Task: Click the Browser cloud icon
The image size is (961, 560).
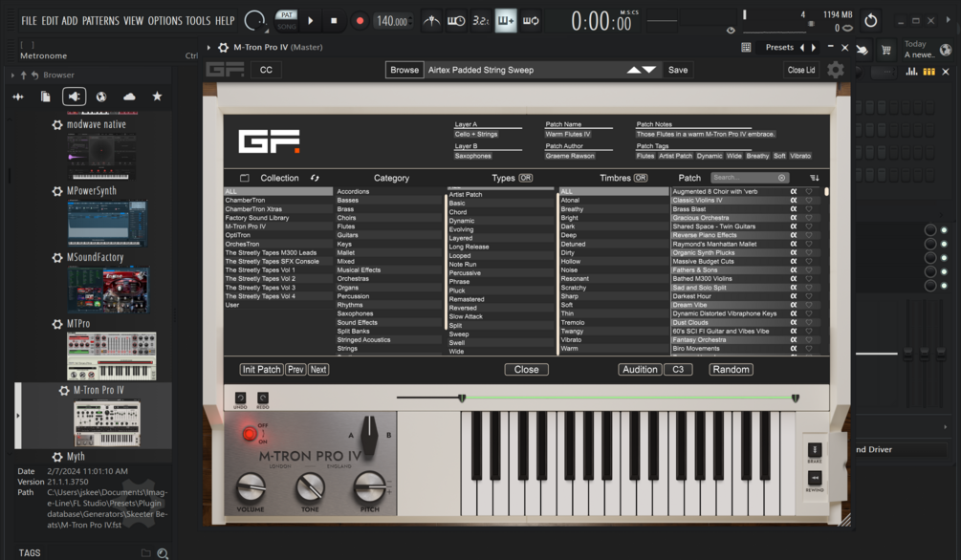Action: (x=129, y=97)
